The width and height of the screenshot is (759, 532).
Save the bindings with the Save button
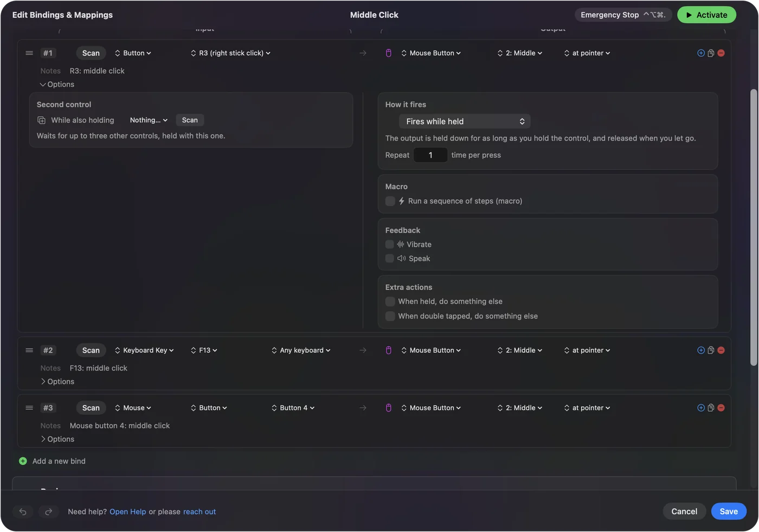[x=729, y=511]
